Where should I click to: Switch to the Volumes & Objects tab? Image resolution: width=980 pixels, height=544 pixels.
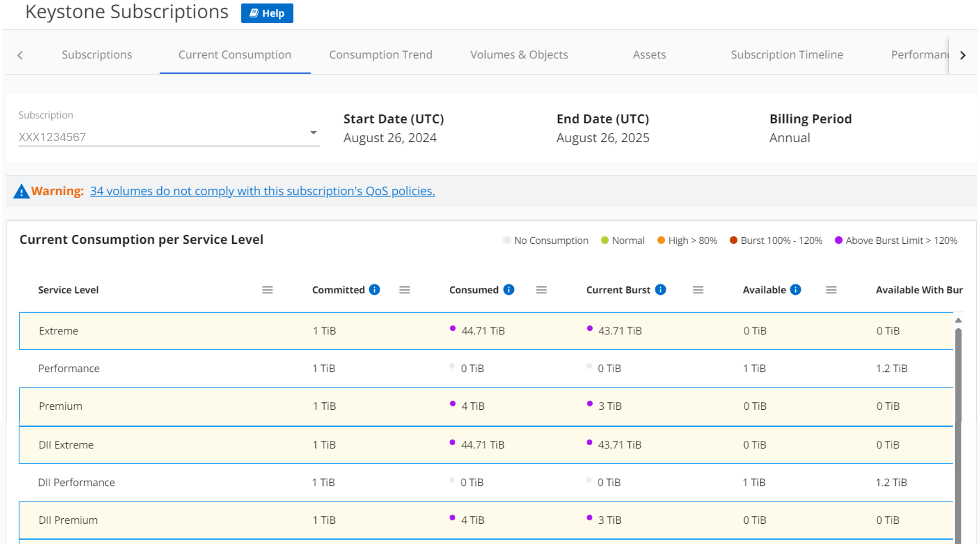pyautogui.click(x=519, y=54)
